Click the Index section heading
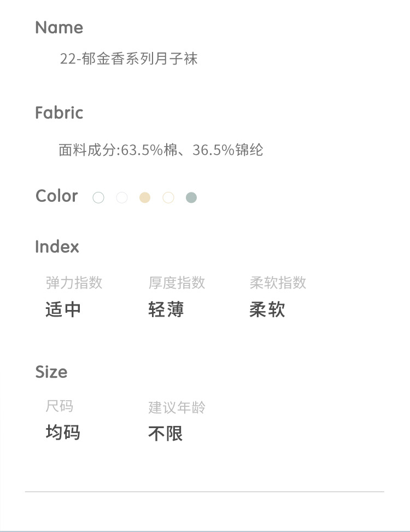This screenshot has width=410, height=532. point(57,247)
